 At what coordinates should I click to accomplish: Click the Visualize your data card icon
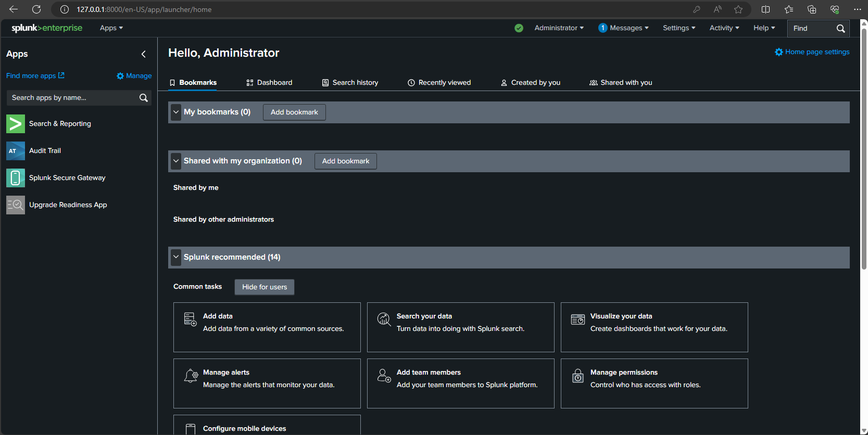pos(578,319)
